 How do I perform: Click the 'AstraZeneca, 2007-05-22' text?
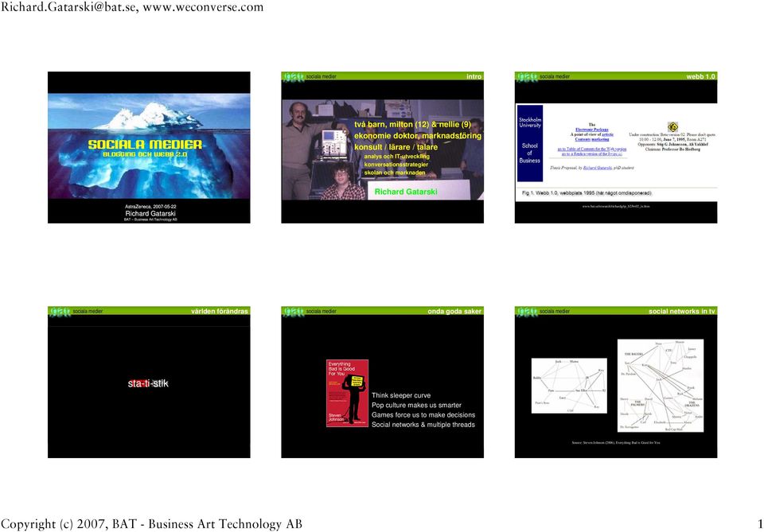(x=150, y=207)
